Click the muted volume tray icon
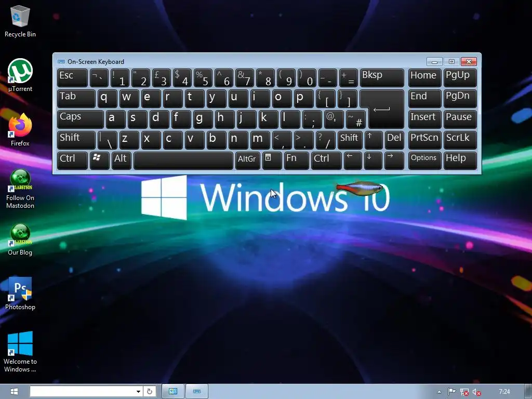 click(x=477, y=392)
